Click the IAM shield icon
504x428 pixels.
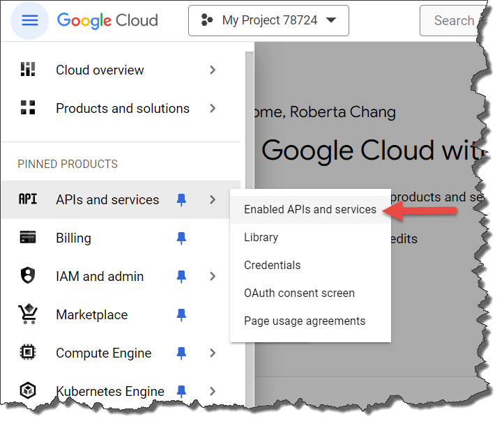[x=28, y=275]
